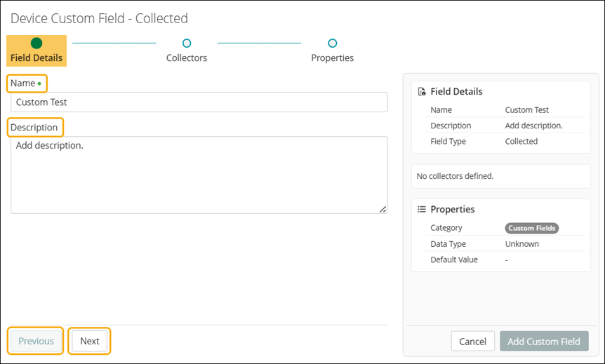
Task: Select the Custom Fields category badge
Action: pos(531,228)
